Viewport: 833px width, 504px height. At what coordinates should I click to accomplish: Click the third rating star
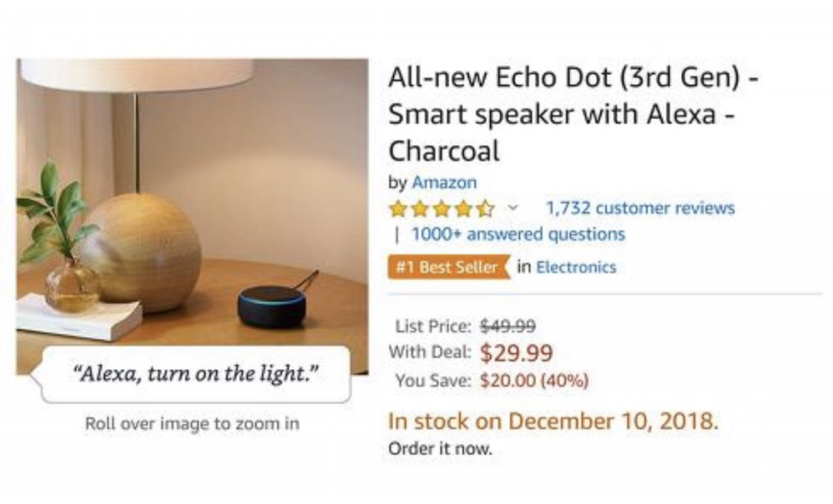[x=442, y=209]
